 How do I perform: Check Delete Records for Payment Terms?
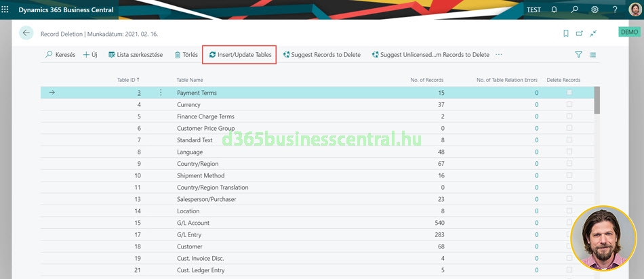569,93
